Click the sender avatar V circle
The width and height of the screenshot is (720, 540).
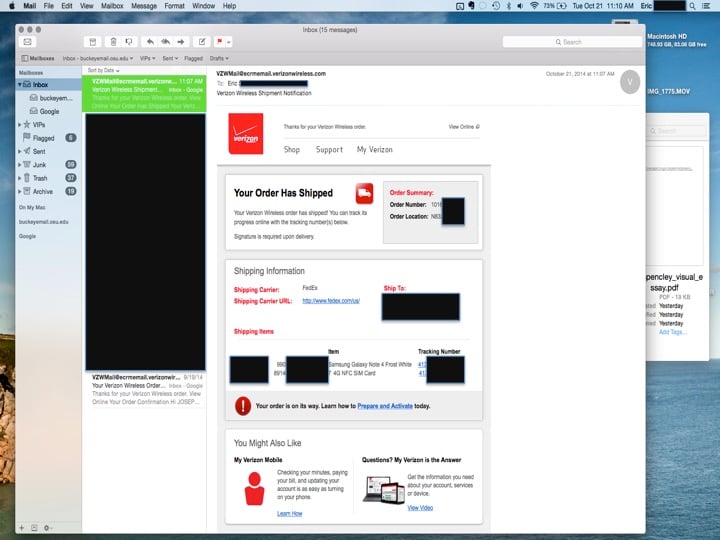[x=630, y=82]
